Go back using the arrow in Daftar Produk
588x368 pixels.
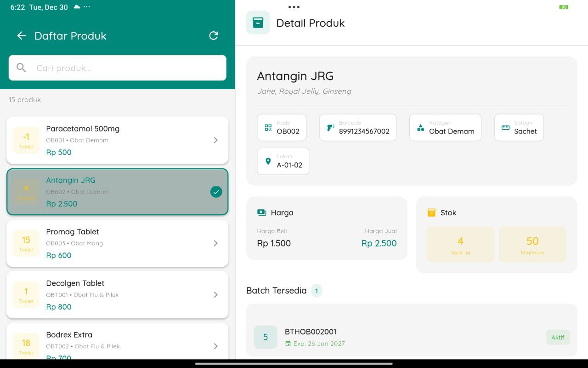point(21,36)
